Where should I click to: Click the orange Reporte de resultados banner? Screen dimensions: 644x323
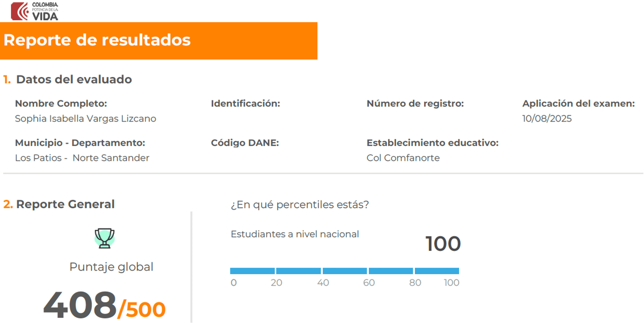[x=159, y=40]
